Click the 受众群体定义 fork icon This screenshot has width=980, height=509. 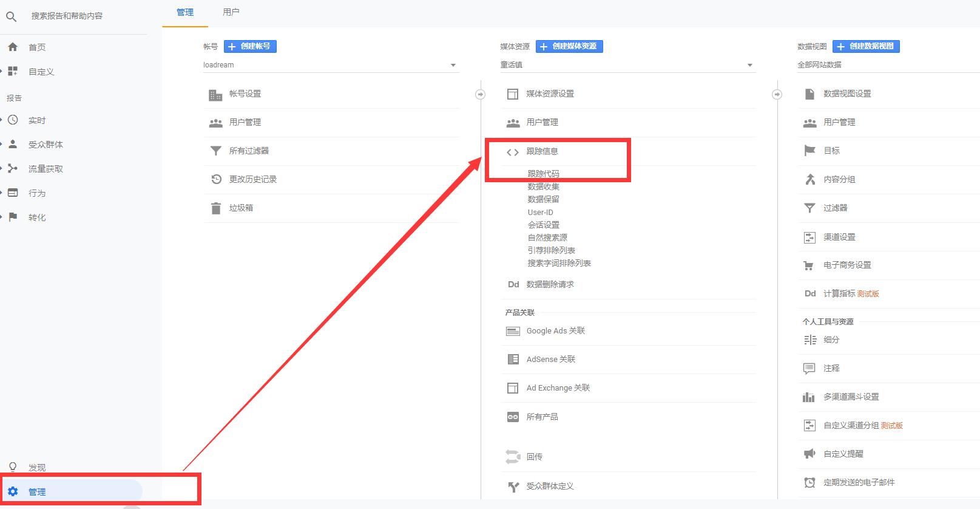[513, 487]
